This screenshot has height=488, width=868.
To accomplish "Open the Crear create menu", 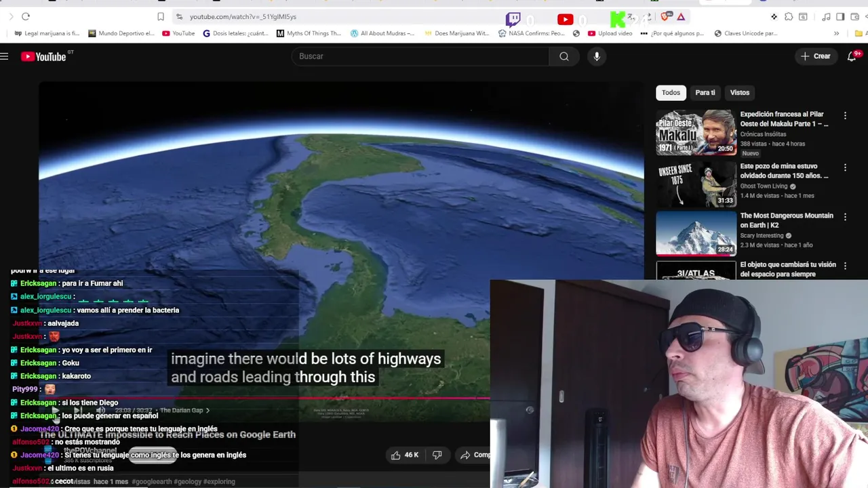I will (815, 56).
